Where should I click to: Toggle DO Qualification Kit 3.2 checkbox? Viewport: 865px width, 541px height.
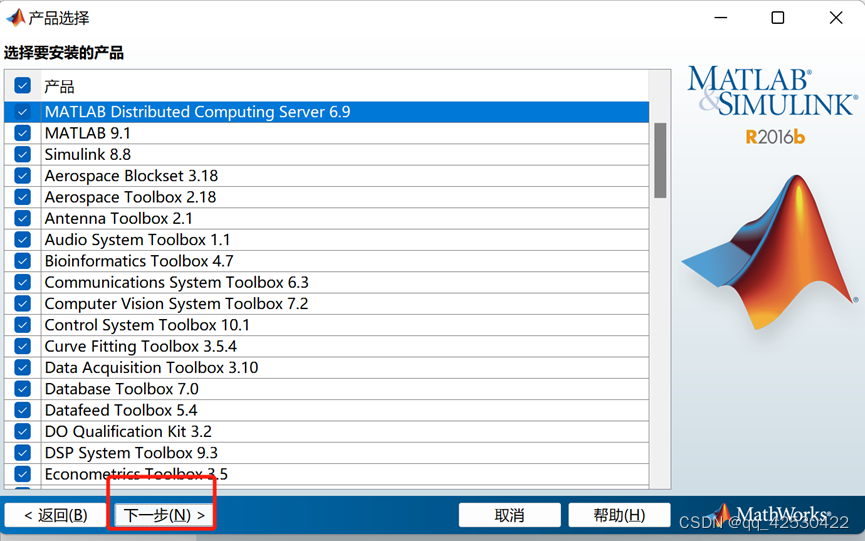23,432
